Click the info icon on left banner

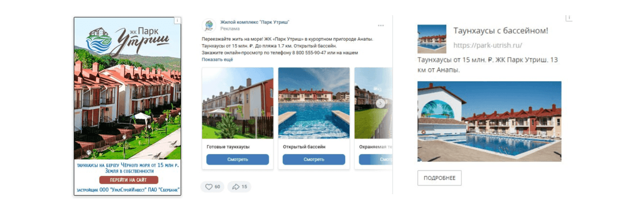(x=177, y=21)
